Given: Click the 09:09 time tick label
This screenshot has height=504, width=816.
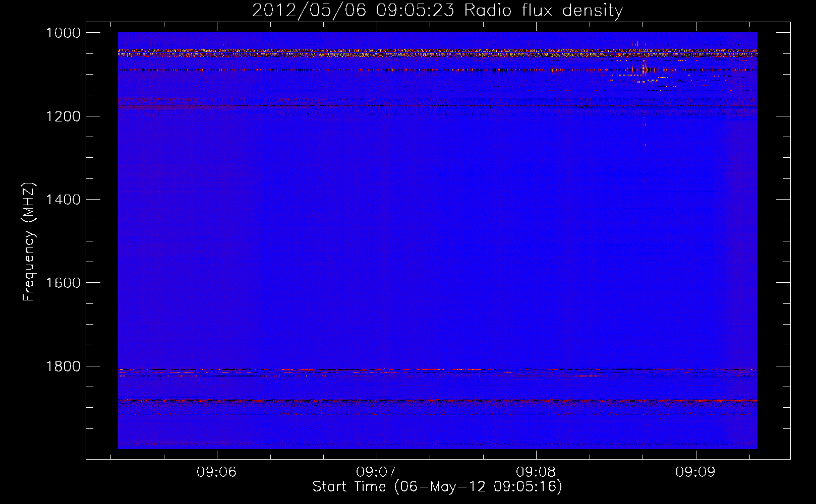Looking at the screenshot, I should click(696, 472).
